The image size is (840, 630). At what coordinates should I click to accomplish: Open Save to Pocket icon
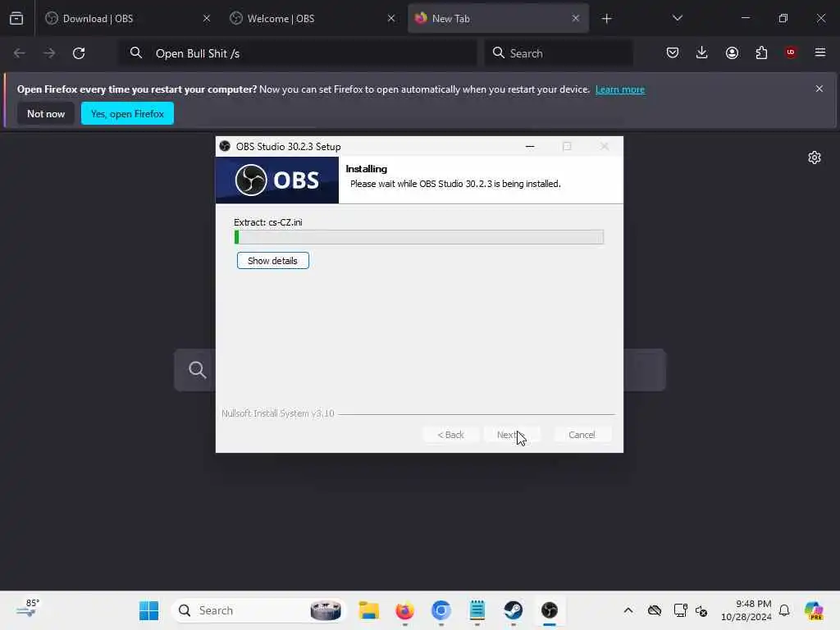(x=673, y=53)
